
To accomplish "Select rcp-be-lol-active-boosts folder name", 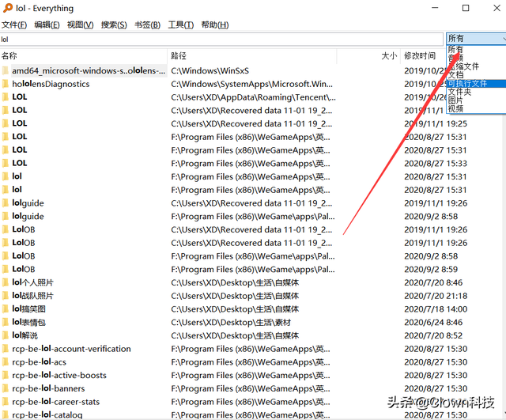I will pos(59,375).
